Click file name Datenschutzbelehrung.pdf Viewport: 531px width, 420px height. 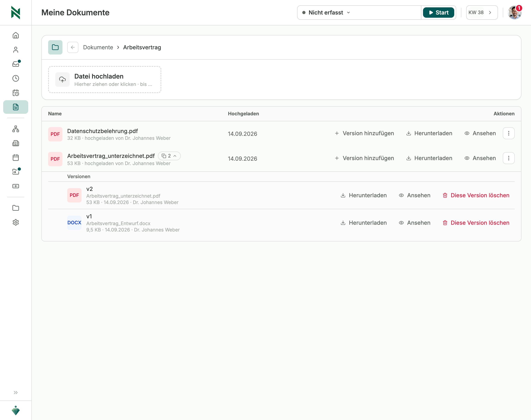(x=103, y=131)
